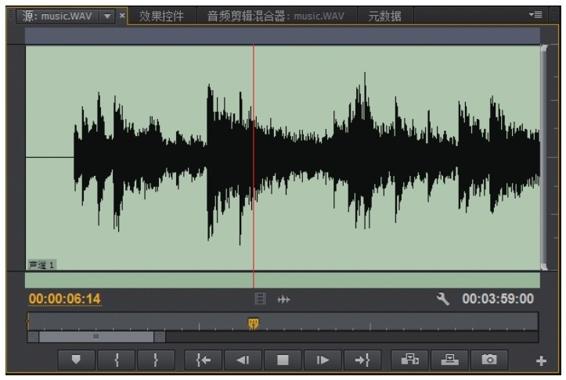Image resolution: width=566 pixels, height=380 pixels.
Task: Open the 音频剪辑混合器 music.WAV tab
Action: coord(276,16)
